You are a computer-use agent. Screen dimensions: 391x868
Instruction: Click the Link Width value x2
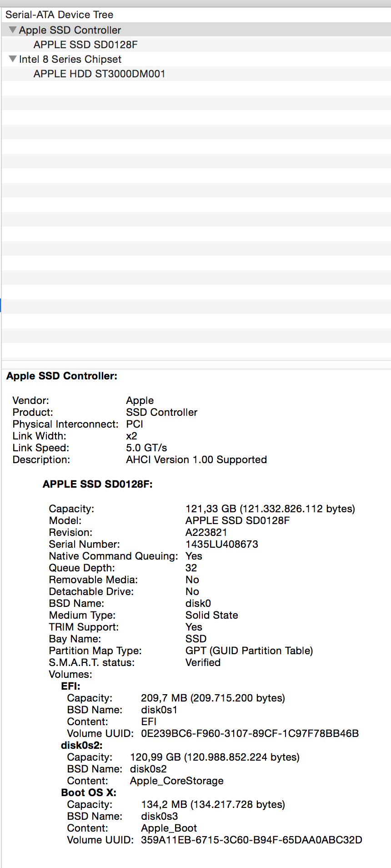(131, 436)
